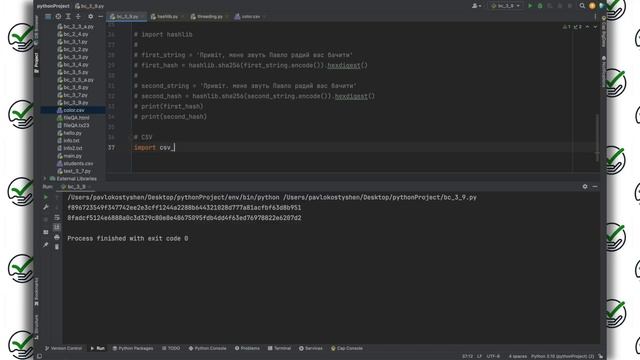The width and height of the screenshot is (640, 360).
Task: Select info2.txt in Project tree
Action: pos(73,148)
